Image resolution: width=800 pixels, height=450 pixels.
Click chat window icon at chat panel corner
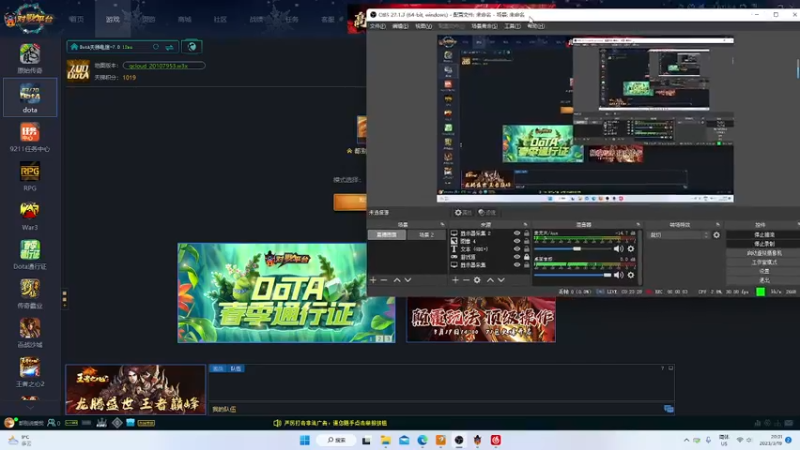pos(668,409)
